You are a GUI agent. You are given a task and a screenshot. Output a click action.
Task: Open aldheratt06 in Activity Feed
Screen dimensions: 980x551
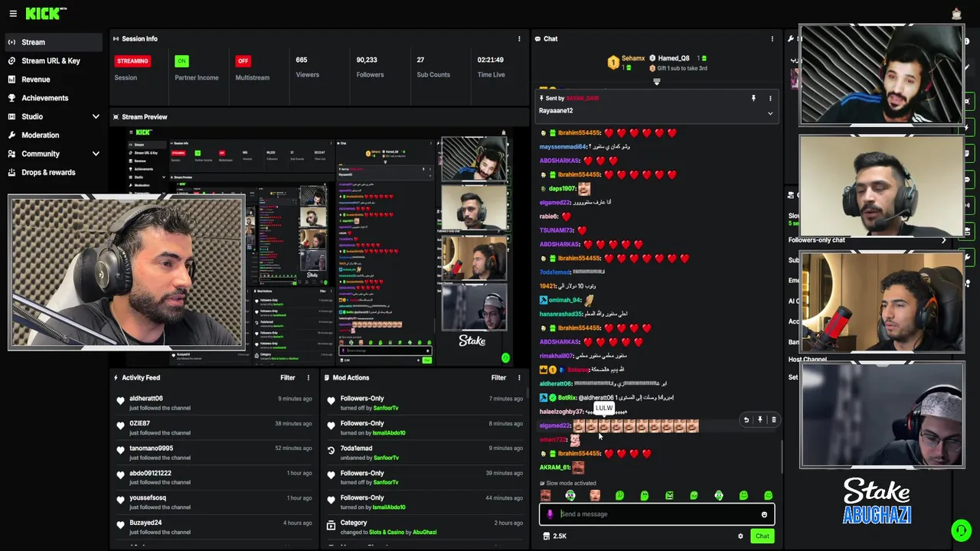[x=145, y=399]
